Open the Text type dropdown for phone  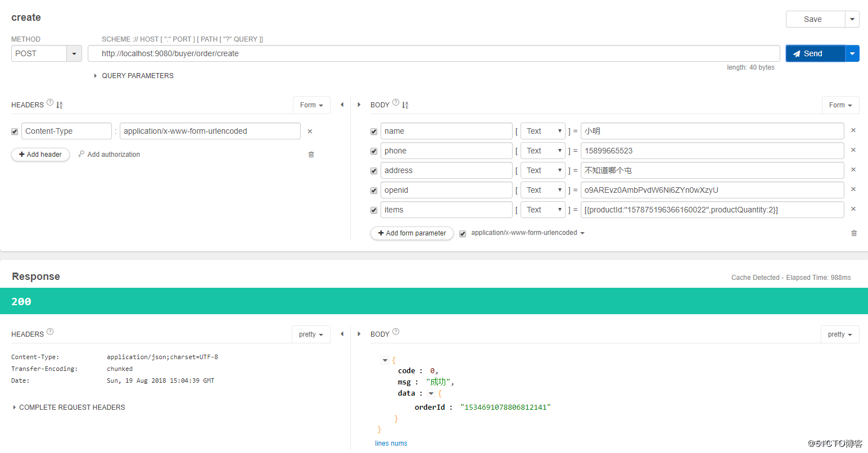[543, 151]
